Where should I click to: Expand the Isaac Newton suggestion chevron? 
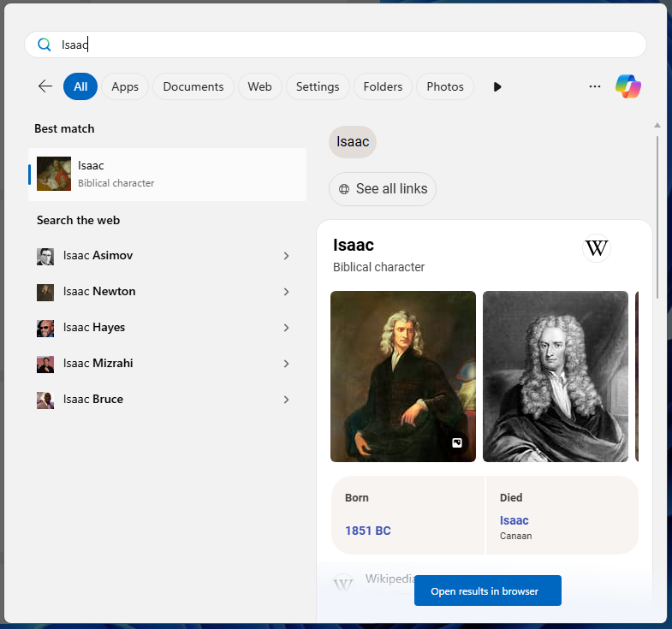(286, 292)
